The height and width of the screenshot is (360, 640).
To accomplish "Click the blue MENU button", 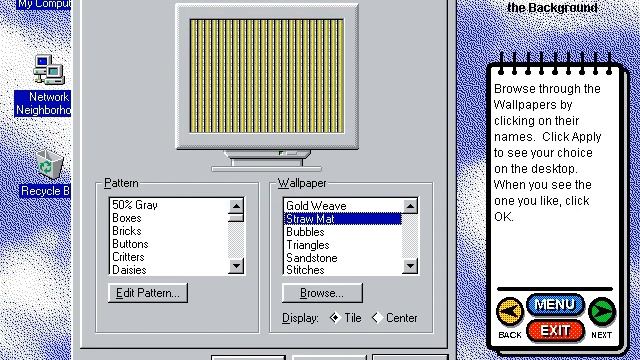I will (555, 304).
